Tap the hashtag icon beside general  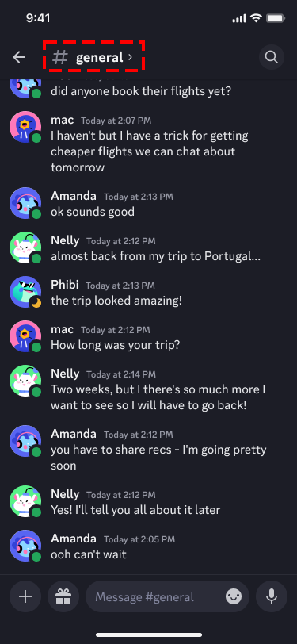pyautogui.click(x=60, y=57)
